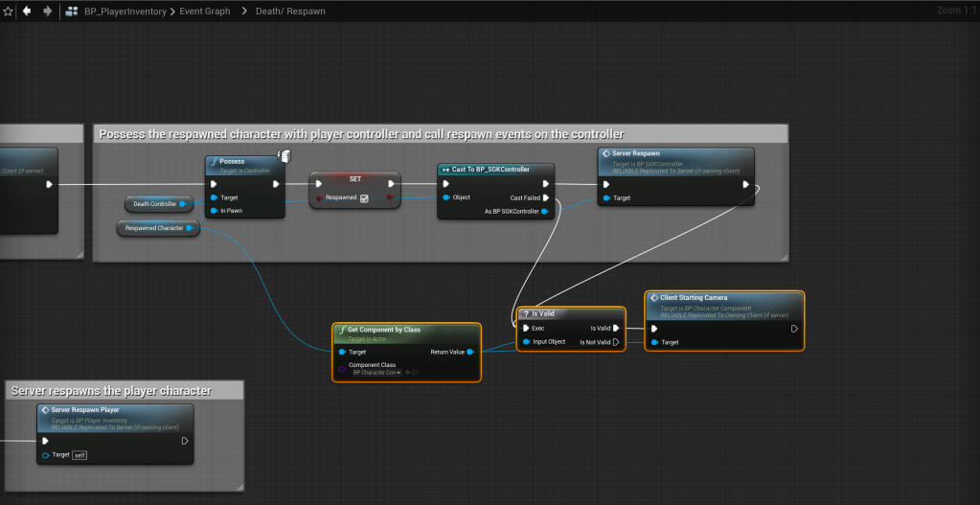Select the Respawned Character variable node
The height and width of the screenshot is (505, 980).
pos(157,228)
